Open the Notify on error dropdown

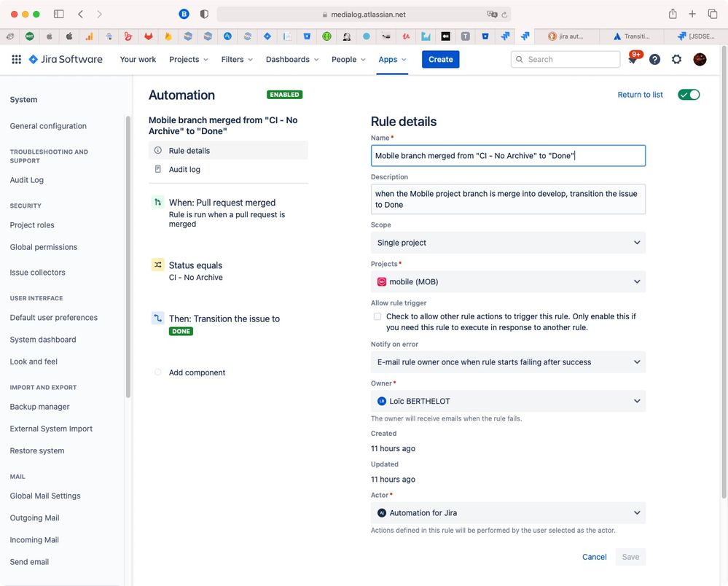coord(508,362)
